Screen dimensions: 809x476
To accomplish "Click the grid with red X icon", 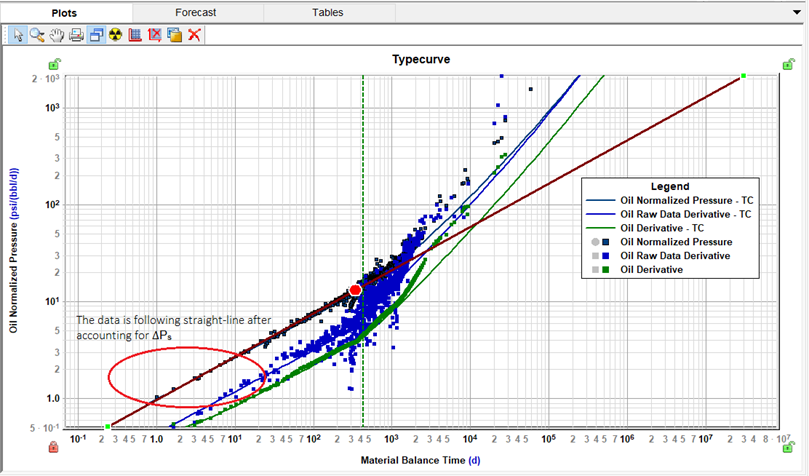I will 155,35.
